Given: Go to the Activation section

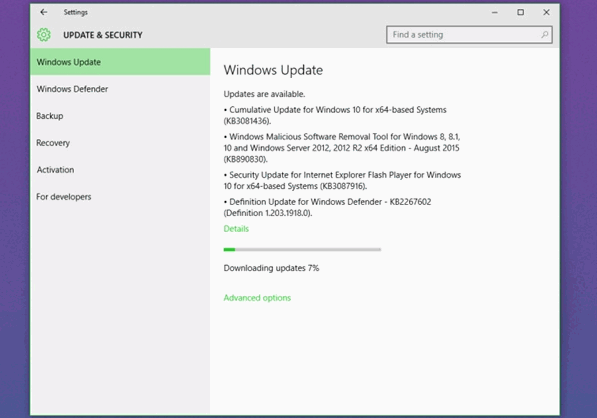Looking at the screenshot, I should click(120, 170).
